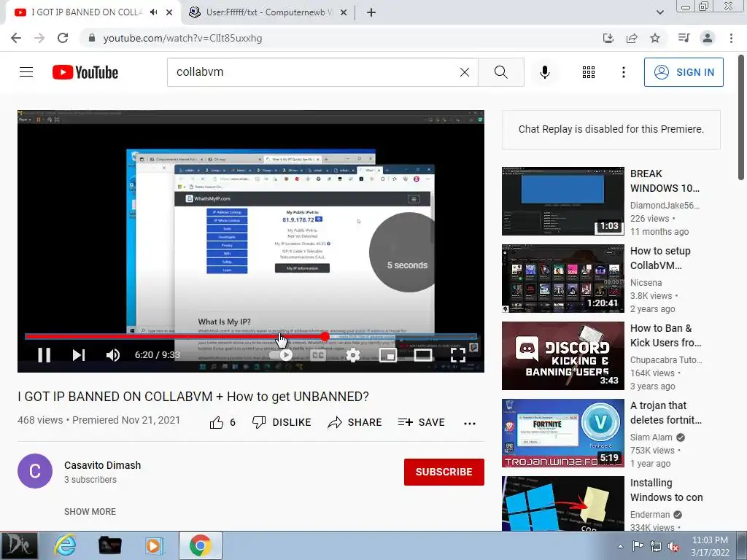The height and width of the screenshot is (560, 747).
Task: Open the Casavito Dimash channel name
Action: tap(102, 465)
